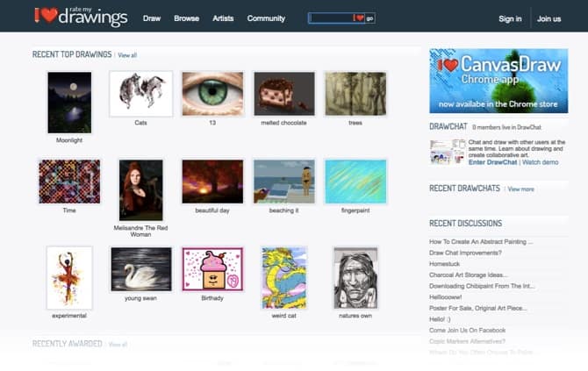Open Draw Chat Improvements discussion
This screenshot has height=371, width=588.
pos(465,253)
